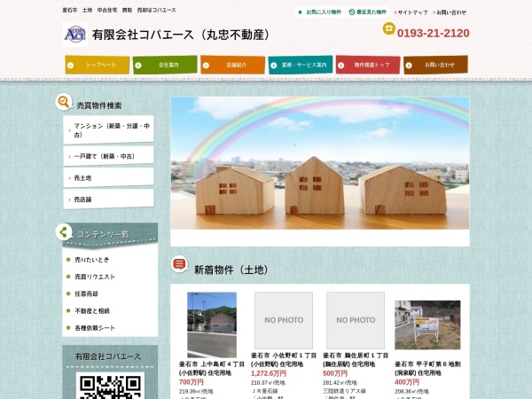Viewport: 532px width, 399px height.
Task: Search 一戸建て（新築・中古） listings
Action: [108, 156]
